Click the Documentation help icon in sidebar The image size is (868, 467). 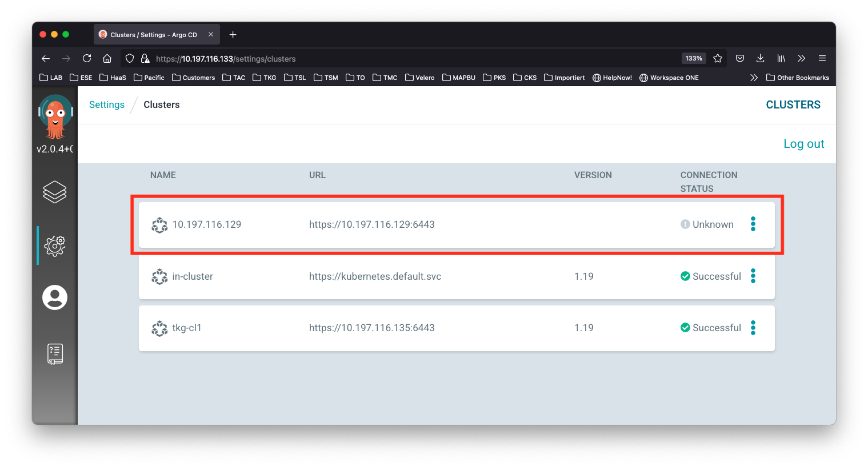pyautogui.click(x=54, y=353)
